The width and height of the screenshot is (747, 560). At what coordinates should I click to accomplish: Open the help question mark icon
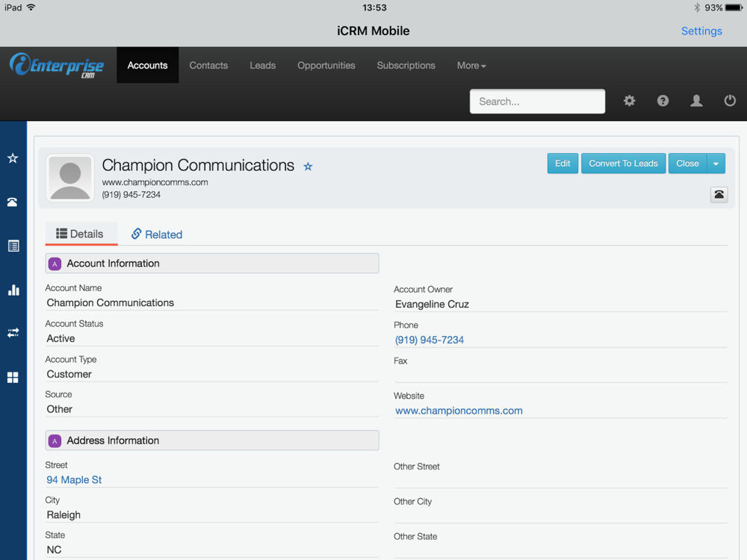(x=663, y=101)
